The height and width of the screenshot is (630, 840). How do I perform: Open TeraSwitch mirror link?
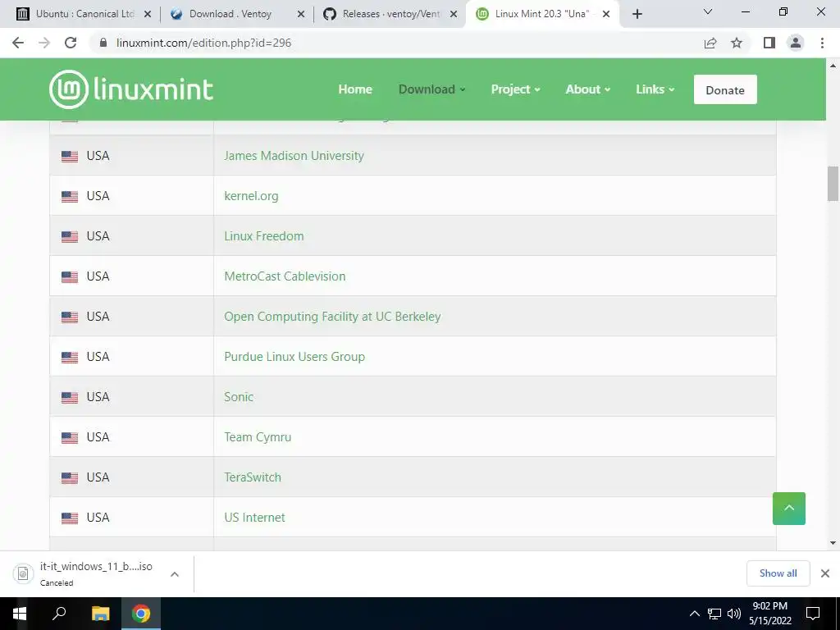point(253,477)
